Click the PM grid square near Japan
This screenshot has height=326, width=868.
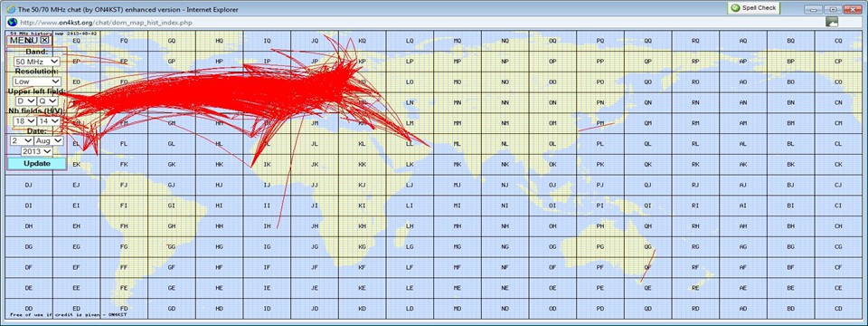(599, 123)
